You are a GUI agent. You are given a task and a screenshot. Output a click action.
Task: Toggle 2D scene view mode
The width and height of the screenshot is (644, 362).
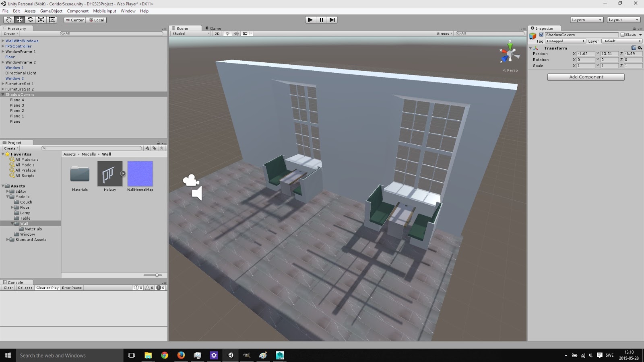pyautogui.click(x=217, y=34)
